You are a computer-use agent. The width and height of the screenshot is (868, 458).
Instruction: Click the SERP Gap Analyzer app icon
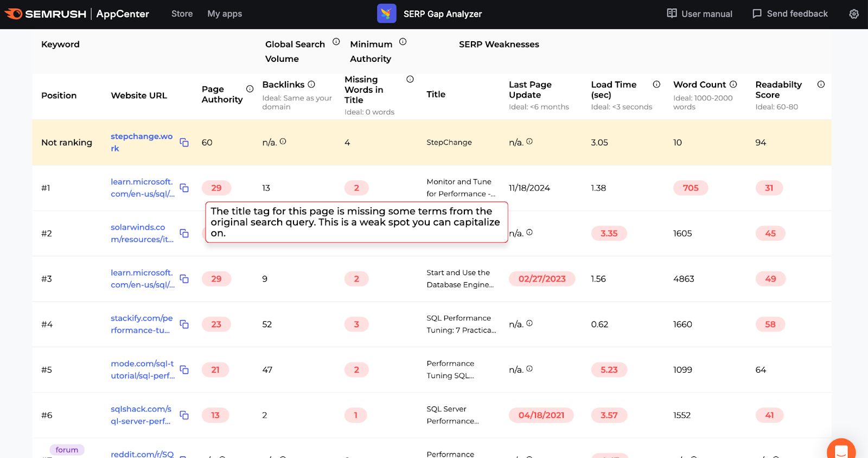pos(386,14)
